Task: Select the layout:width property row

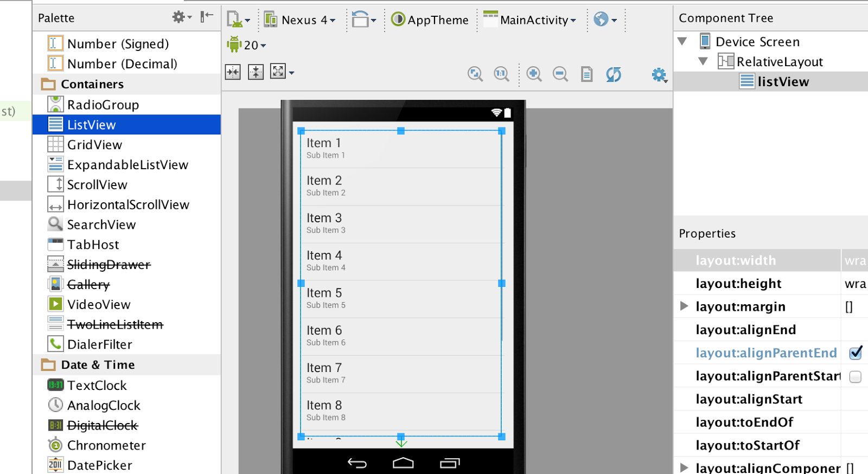Action: (771, 260)
